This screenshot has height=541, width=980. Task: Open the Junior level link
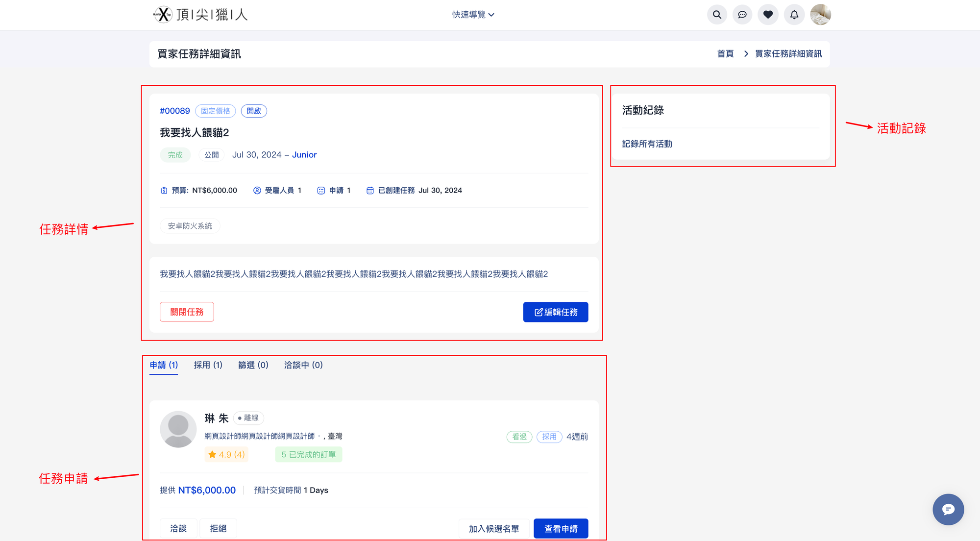[304, 155]
